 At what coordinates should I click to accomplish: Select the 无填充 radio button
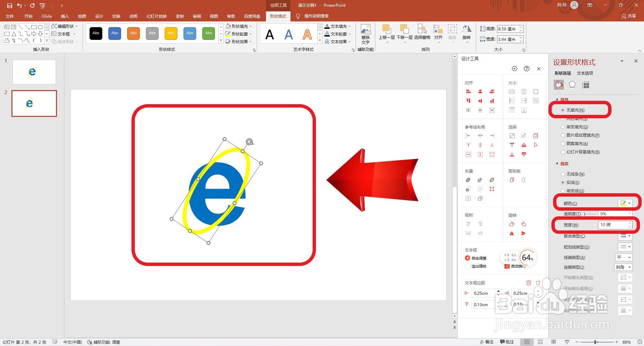(x=563, y=110)
